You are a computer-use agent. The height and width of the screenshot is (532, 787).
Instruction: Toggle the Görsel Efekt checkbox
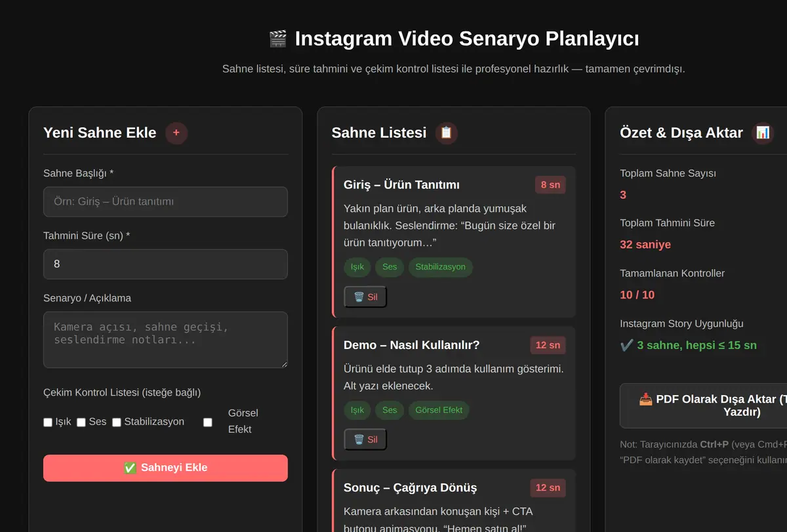click(208, 422)
